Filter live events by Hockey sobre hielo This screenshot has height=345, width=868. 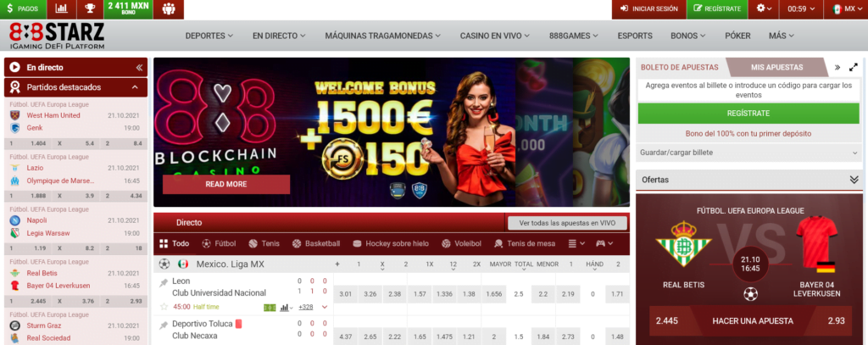point(390,243)
